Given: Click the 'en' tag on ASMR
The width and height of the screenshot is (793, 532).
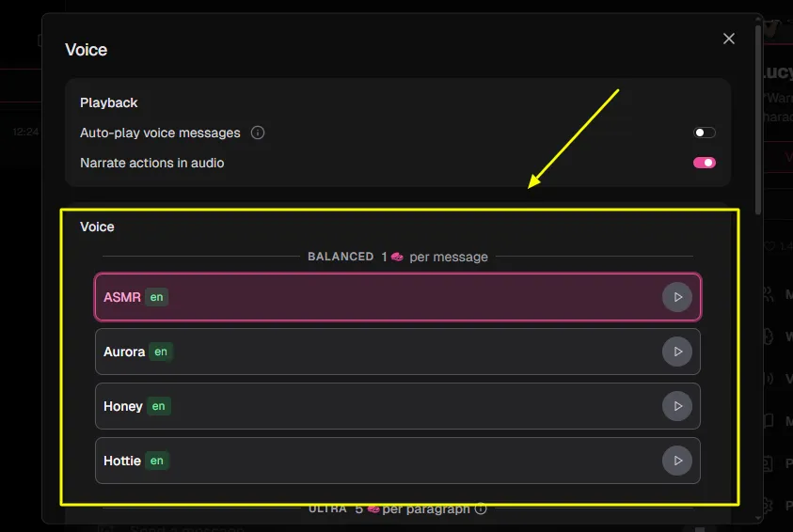Looking at the screenshot, I should tap(157, 297).
